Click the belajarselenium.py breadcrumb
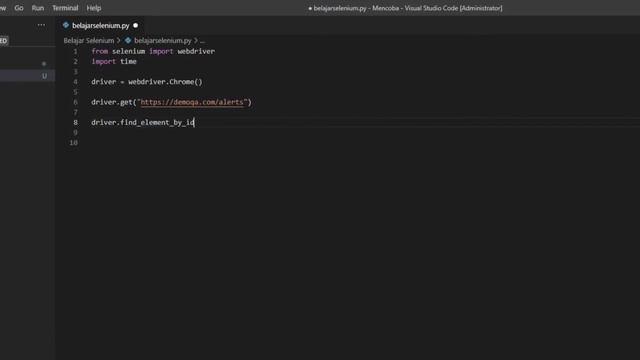Screen dimensions: 640x360 (x=162, y=40)
